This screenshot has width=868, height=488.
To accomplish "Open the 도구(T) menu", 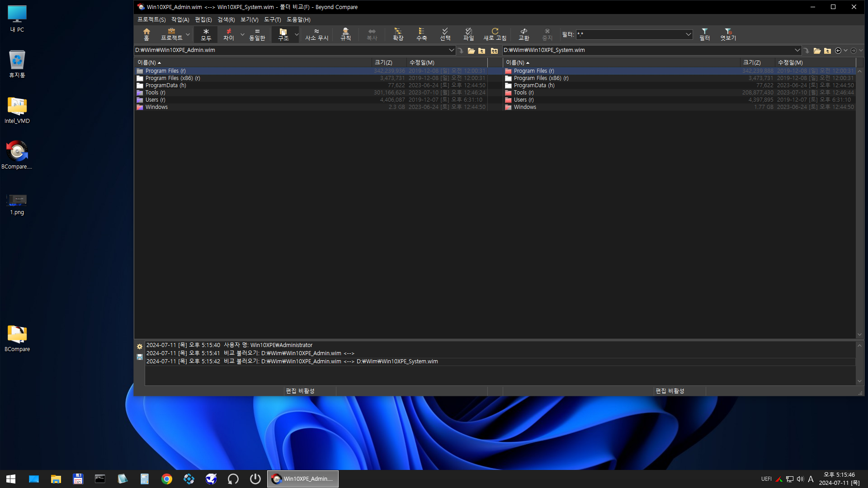I will (x=272, y=20).
